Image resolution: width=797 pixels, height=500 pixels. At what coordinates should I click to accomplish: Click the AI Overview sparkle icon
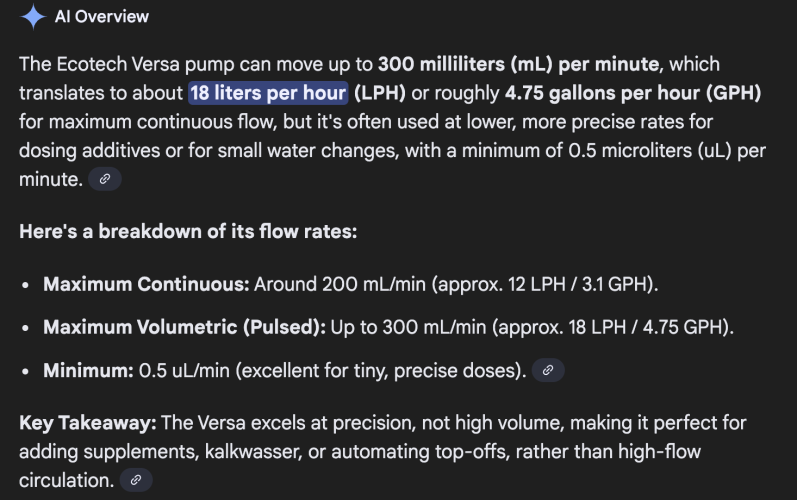pos(33,16)
